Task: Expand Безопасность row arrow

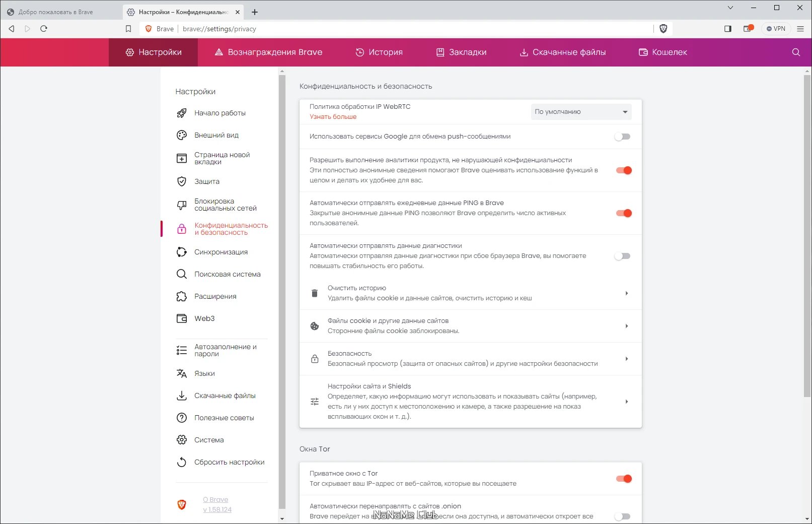Action: pyautogui.click(x=627, y=359)
